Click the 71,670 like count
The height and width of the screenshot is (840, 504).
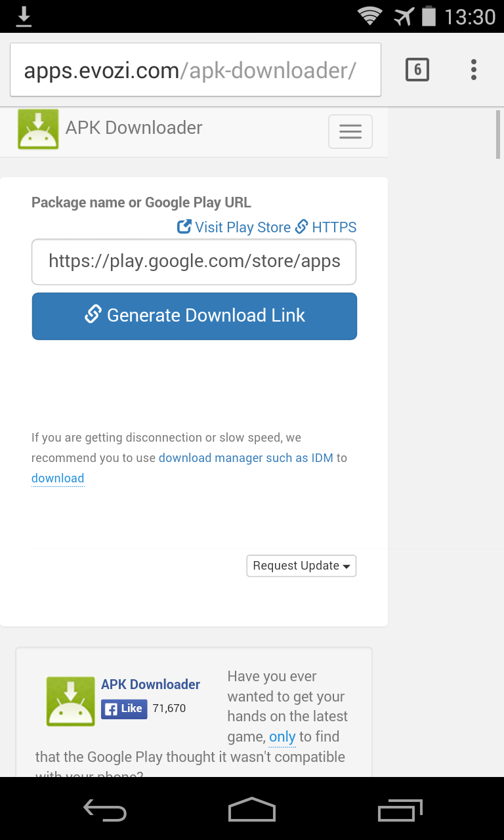click(169, 709)
